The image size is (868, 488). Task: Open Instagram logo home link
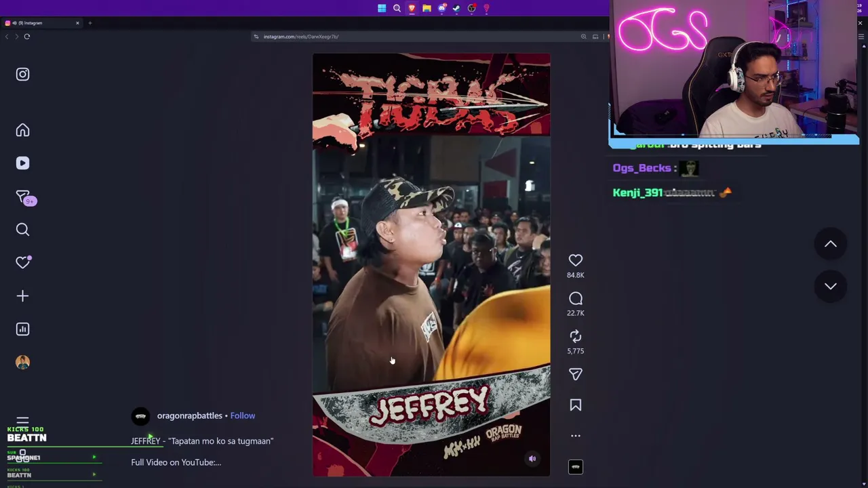[x=22, y=75]
